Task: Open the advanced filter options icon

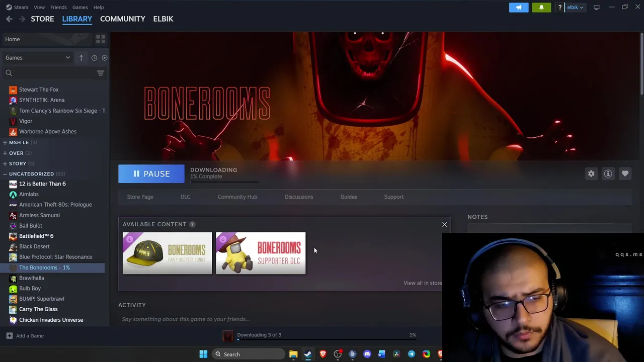Action: [x=101, y=73]
